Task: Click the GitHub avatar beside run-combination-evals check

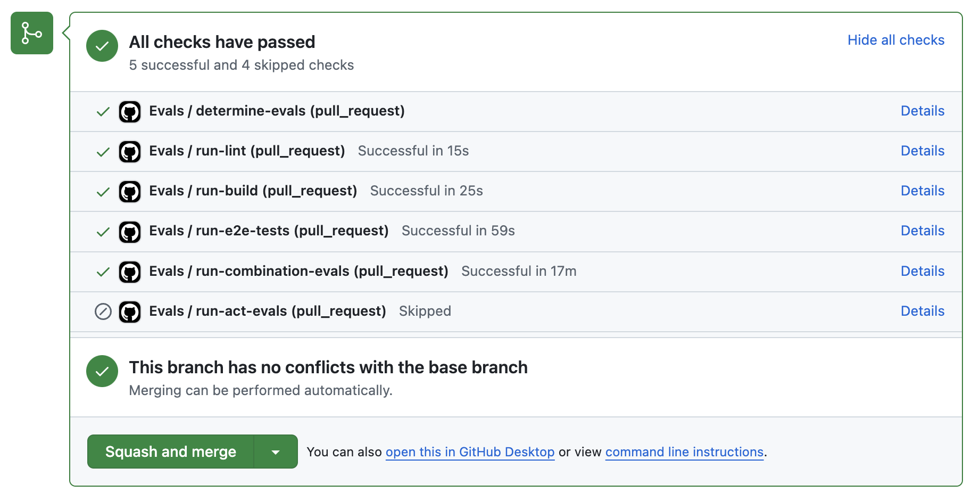Action: tap(130, 272)
